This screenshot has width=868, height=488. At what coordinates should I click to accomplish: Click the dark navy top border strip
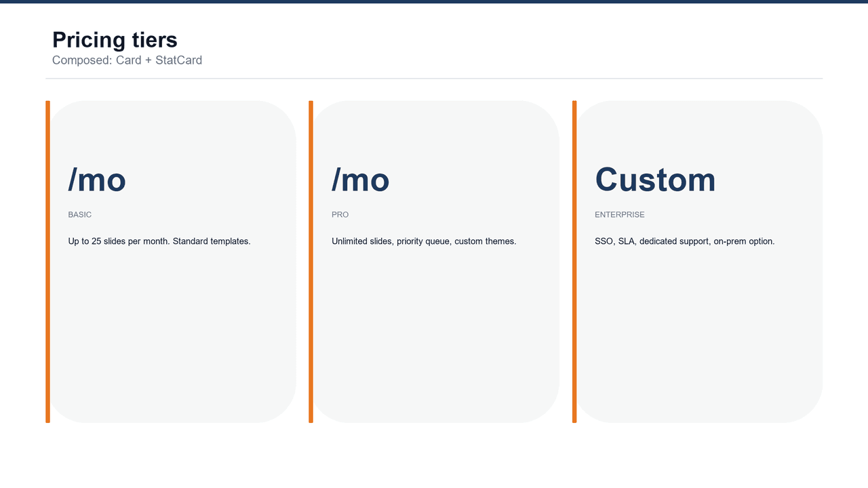434,2
